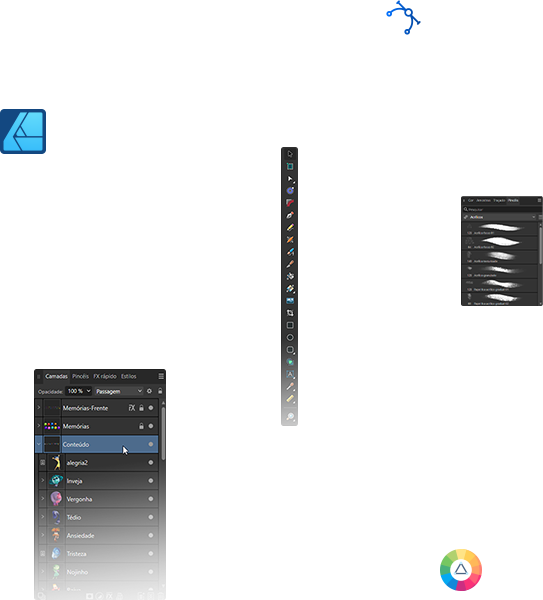Select the Ansiedade layer row
Viewport: 543px width, 600px height.
[x=96, y=535]
